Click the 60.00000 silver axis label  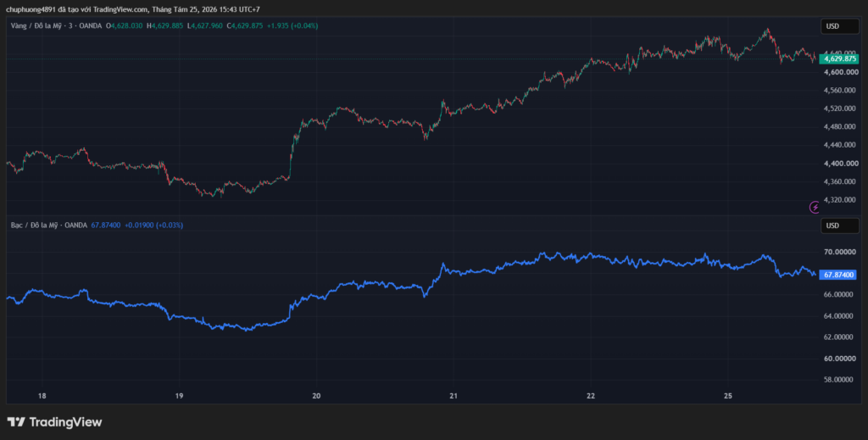click(x=838, y=359)
